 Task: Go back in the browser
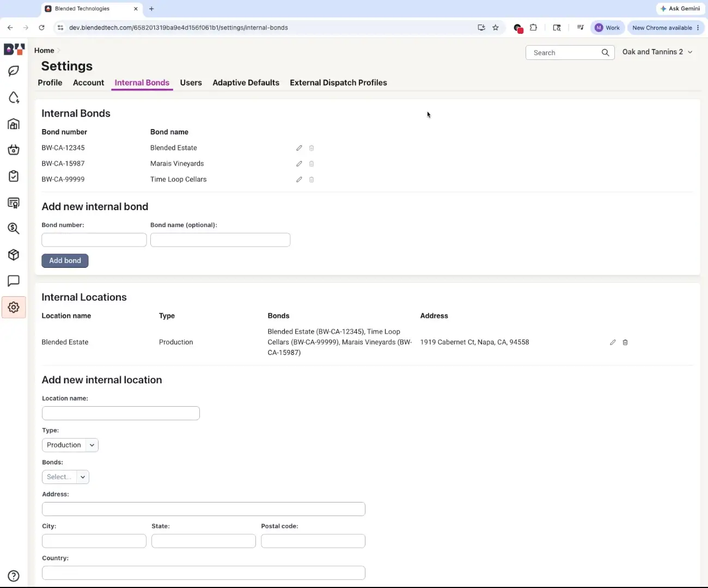tap(10, 28)
